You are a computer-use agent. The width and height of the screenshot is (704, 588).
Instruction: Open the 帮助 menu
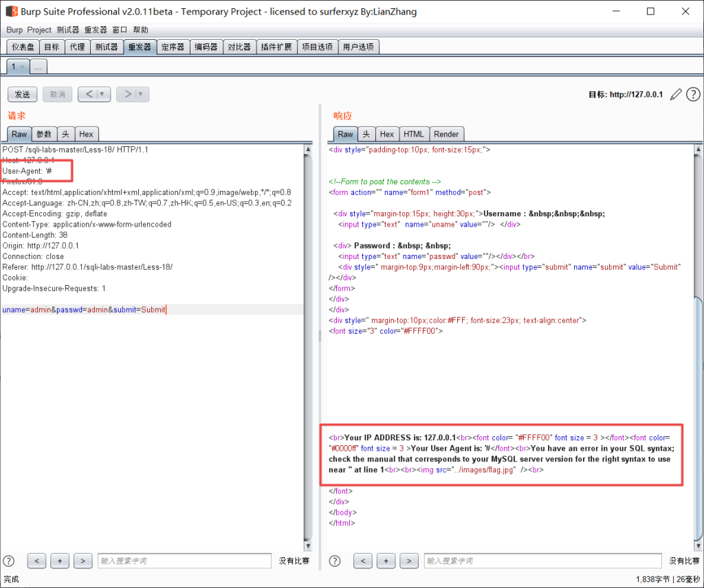(x=140, y=30)
